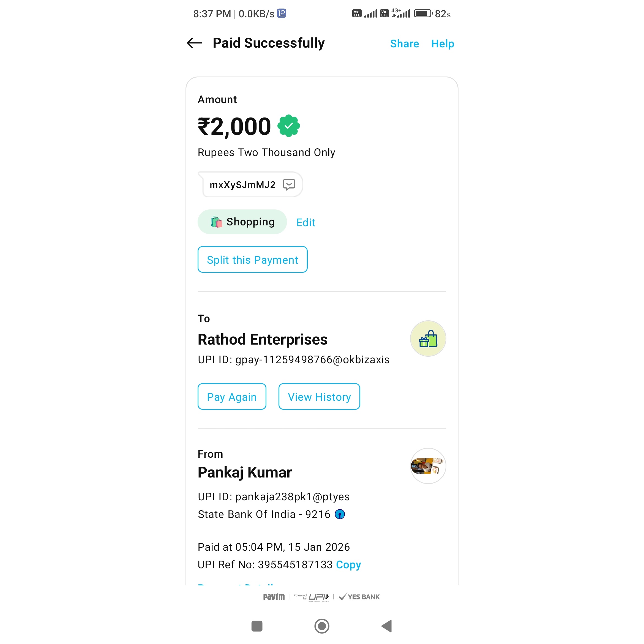Image resolution: width=644 pixels, height=644 pixels.
Task: Tap the mxXySJmMJ2 note bubble
Action: 243,185
